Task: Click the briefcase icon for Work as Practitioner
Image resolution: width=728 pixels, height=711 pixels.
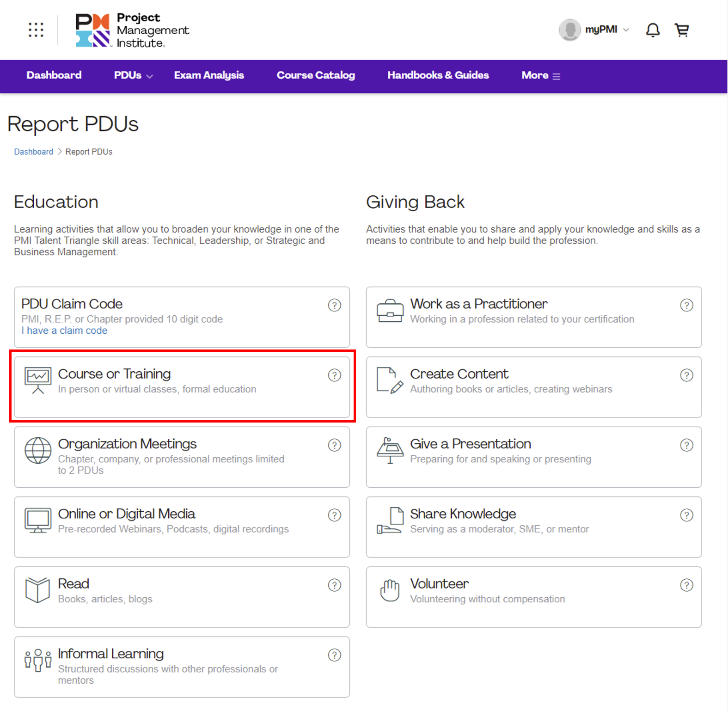Action: tap(390, 311)
